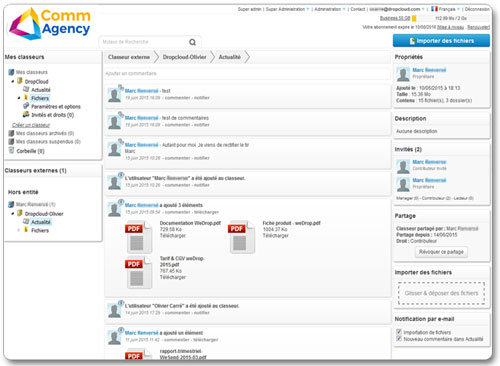Click the French flag icon

(x=434, y=9)
